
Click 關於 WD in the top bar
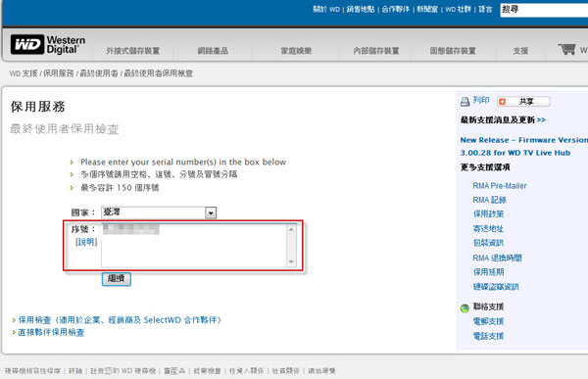(x=326, y=10)
